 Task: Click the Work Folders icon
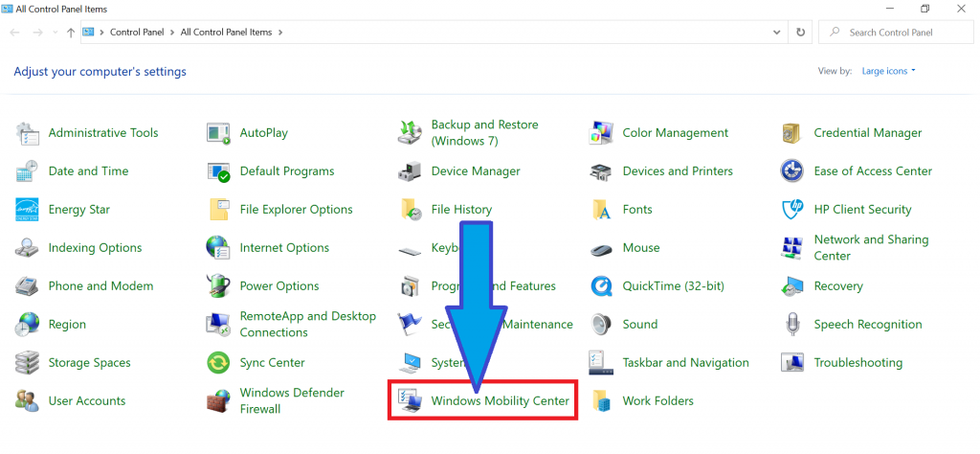[601, 401]
